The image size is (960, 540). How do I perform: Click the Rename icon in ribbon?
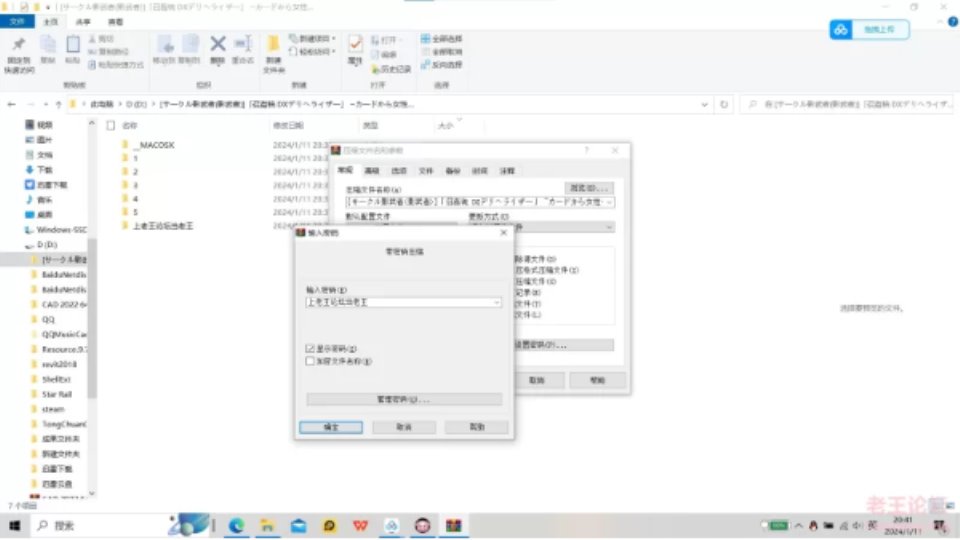243,50
